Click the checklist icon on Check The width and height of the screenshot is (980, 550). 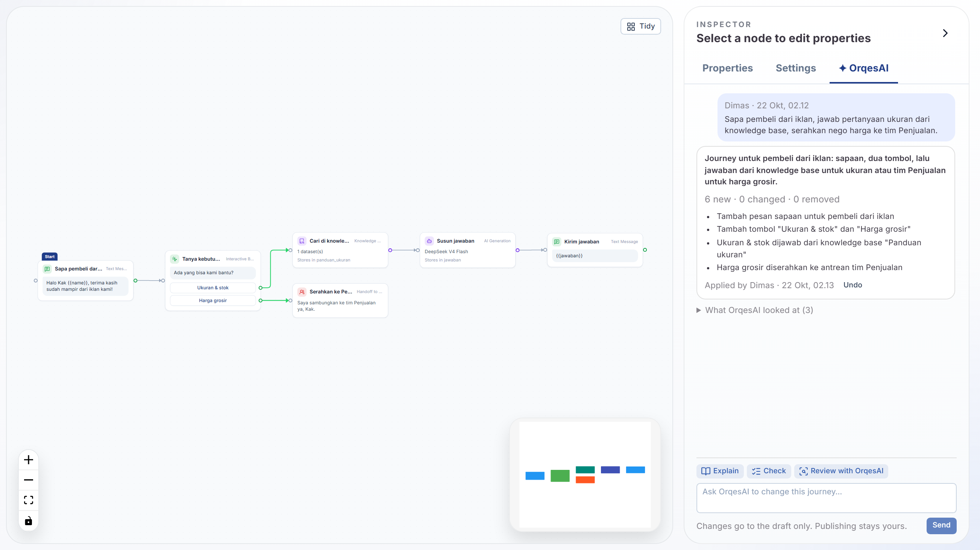[756, 471]
